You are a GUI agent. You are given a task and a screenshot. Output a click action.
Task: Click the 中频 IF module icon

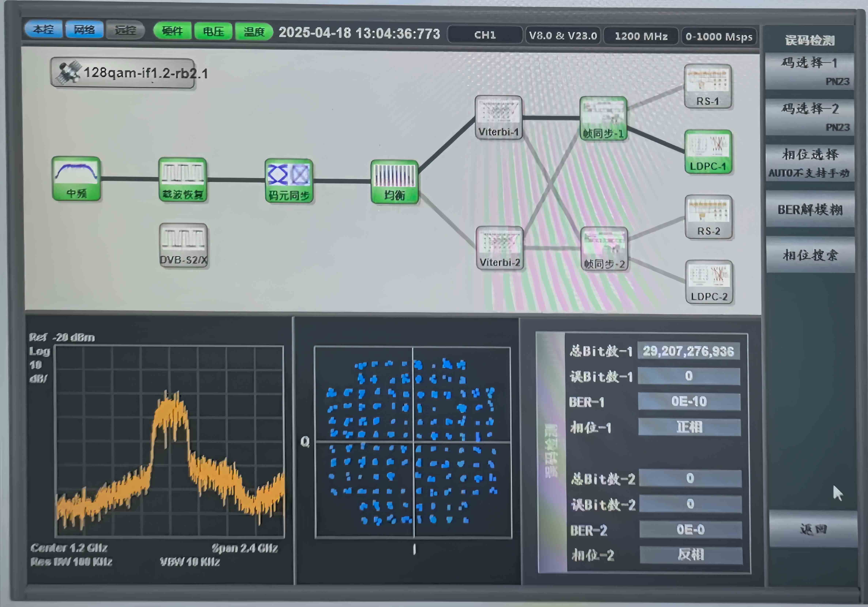click(76, 178)
